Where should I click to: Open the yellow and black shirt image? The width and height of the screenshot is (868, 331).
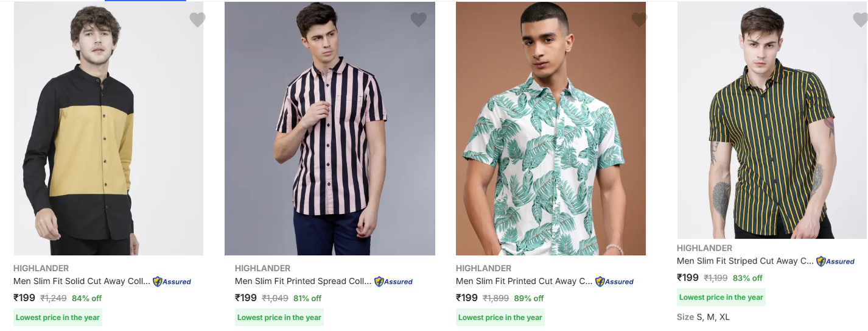(x=108, y=128)
